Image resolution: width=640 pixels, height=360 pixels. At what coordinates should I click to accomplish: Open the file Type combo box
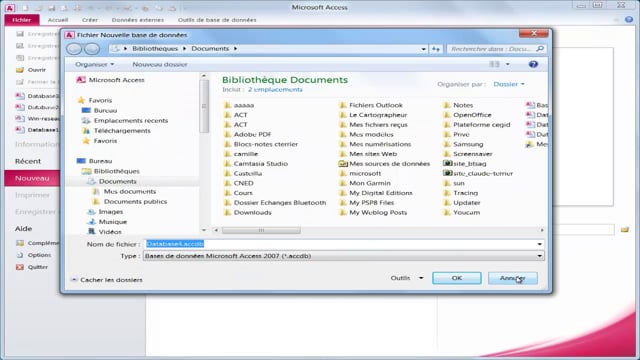[344, 256]
